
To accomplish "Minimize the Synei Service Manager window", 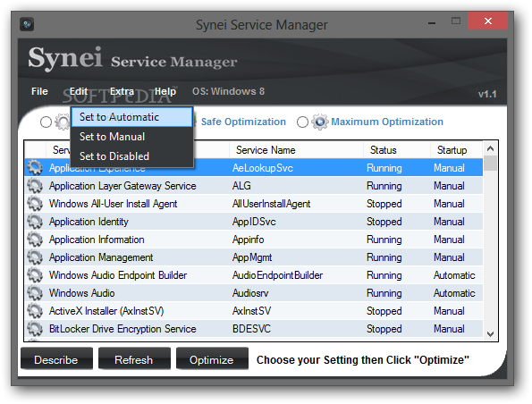I will click(x=432, y=22).
